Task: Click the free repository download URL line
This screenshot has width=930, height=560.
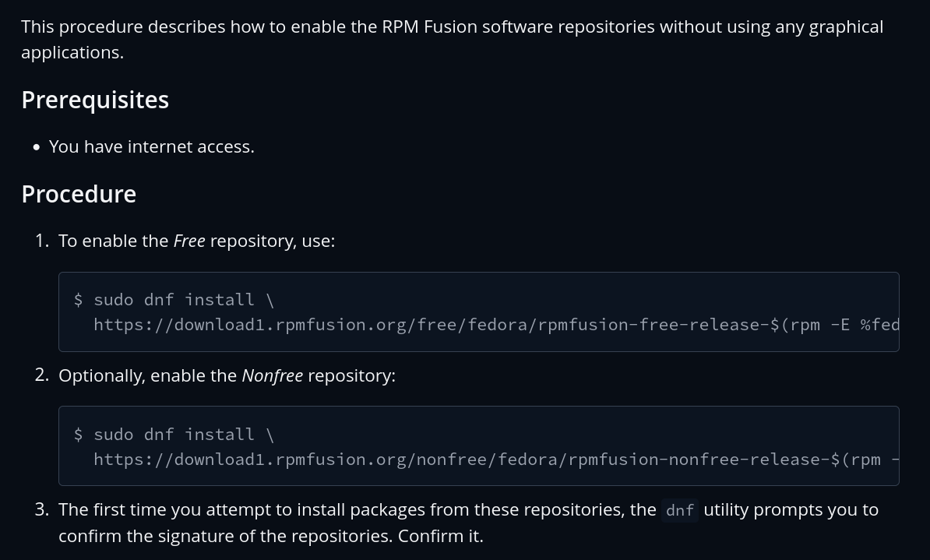Action: [x=496, y=325]
